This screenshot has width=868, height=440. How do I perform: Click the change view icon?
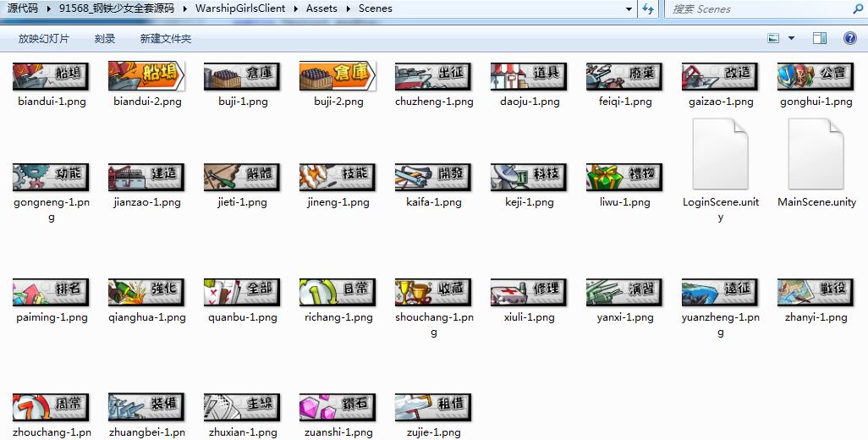click(773, 38)
